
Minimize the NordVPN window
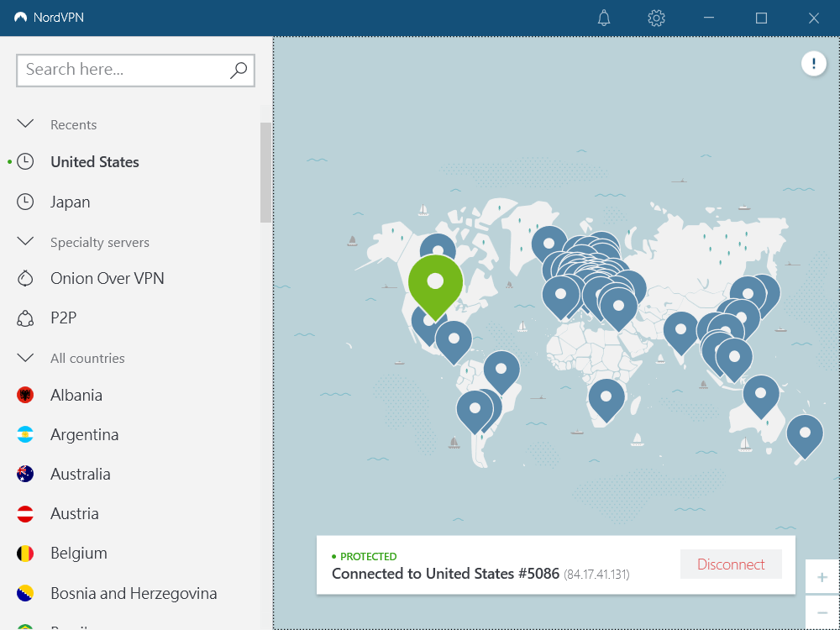709,18
